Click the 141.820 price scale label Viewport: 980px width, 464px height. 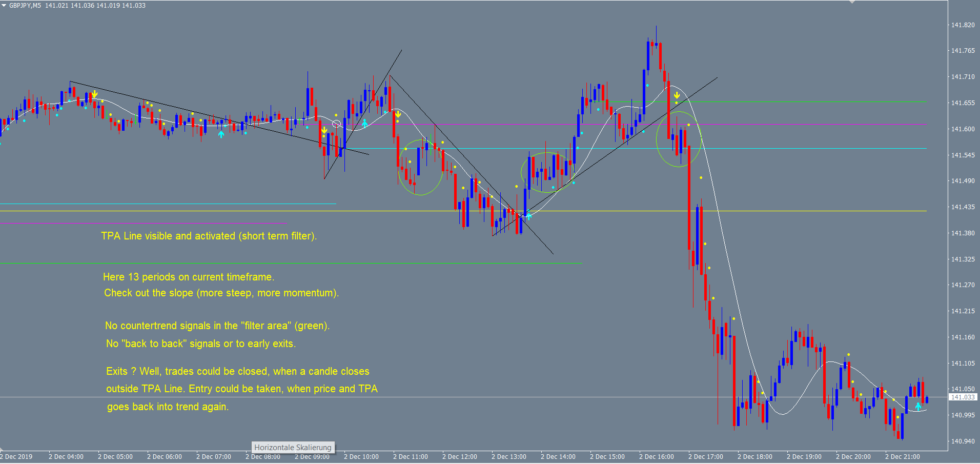tap(963, 25)
